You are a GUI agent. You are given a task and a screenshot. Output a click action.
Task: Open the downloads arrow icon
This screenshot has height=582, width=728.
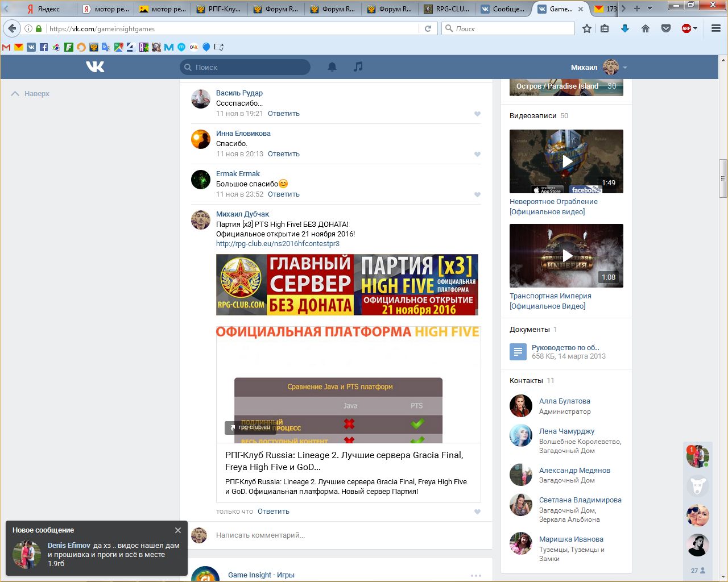coord(625,28)
